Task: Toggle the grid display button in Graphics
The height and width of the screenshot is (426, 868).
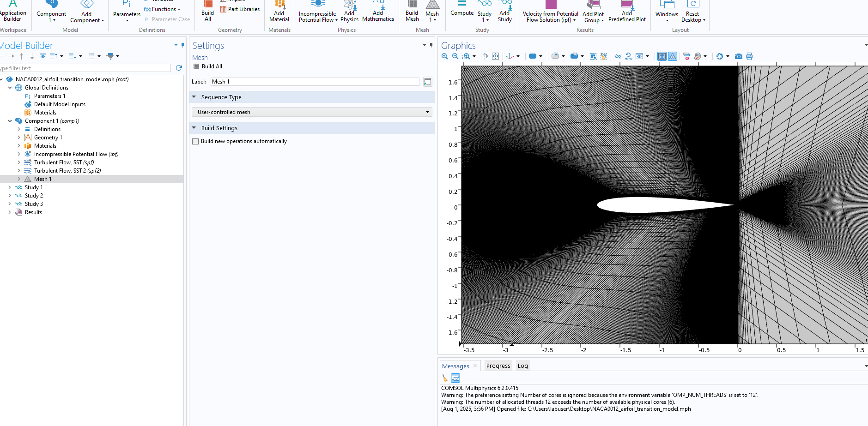Action: click(662, 56)
